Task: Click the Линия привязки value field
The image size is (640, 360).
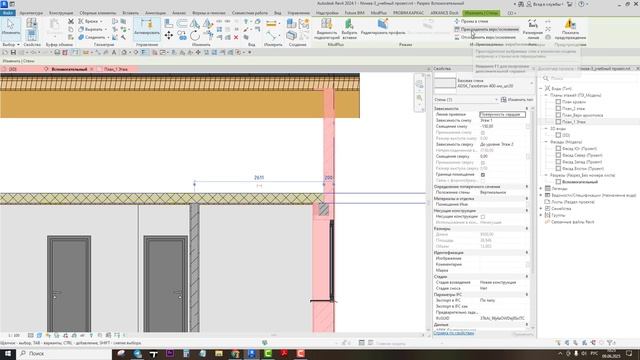Action: coord(502,115)
